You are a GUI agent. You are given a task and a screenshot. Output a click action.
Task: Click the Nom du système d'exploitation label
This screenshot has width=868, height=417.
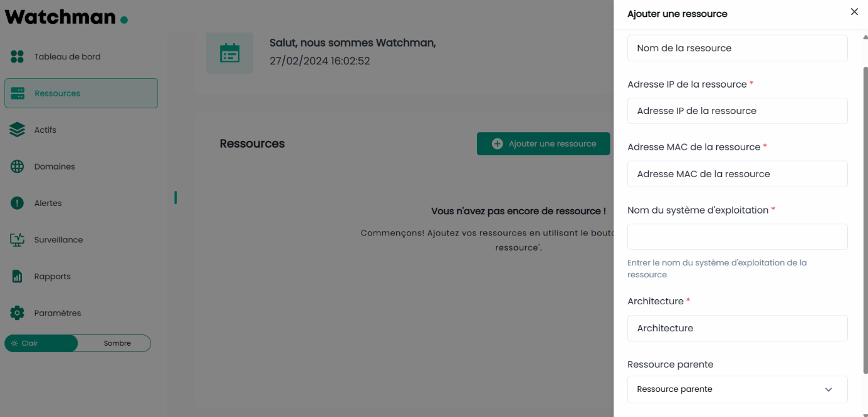[698, 210]
